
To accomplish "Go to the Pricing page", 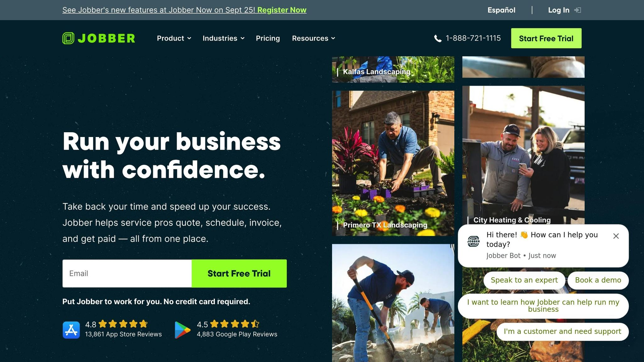I will (268, 38).
